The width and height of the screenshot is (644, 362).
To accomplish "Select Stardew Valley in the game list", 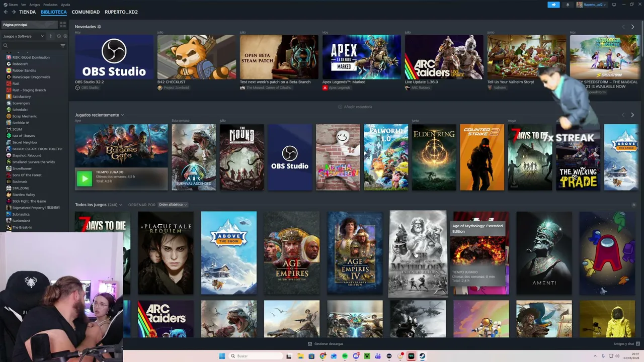I will point(24,195).
